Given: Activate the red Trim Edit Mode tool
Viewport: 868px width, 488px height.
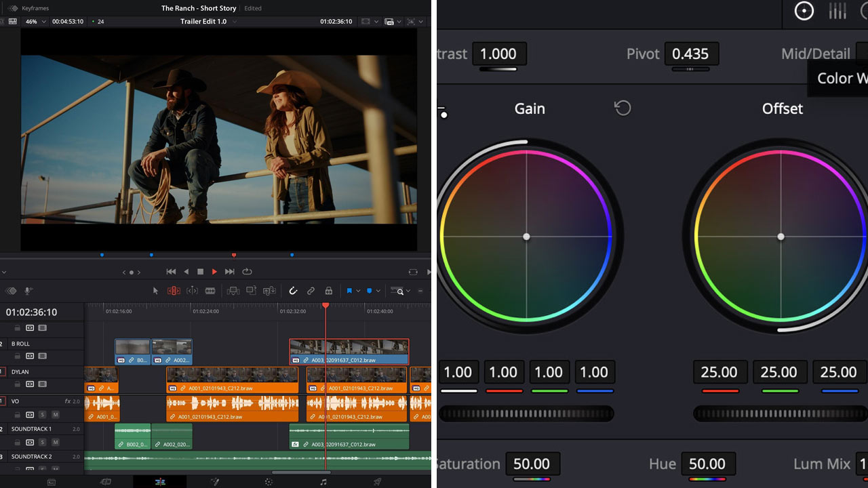Looking at the screenshot, I should click(x=174, y=291).
